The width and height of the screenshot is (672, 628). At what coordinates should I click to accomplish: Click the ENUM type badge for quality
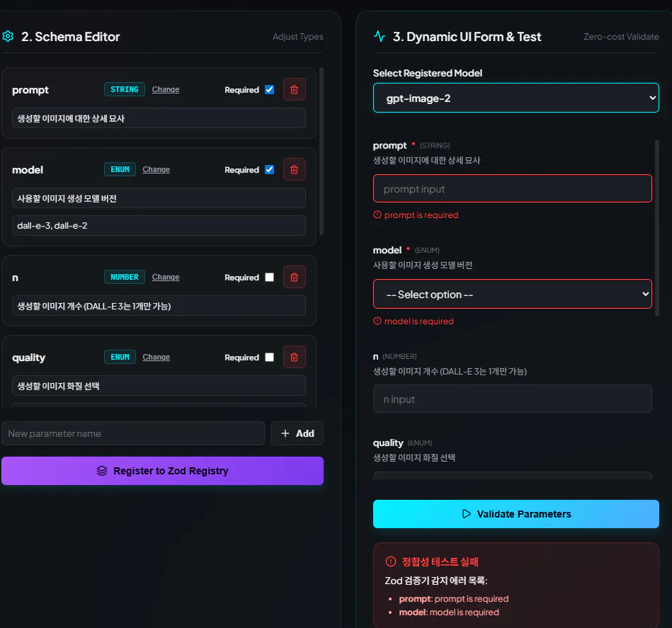[x=120, y=358]
